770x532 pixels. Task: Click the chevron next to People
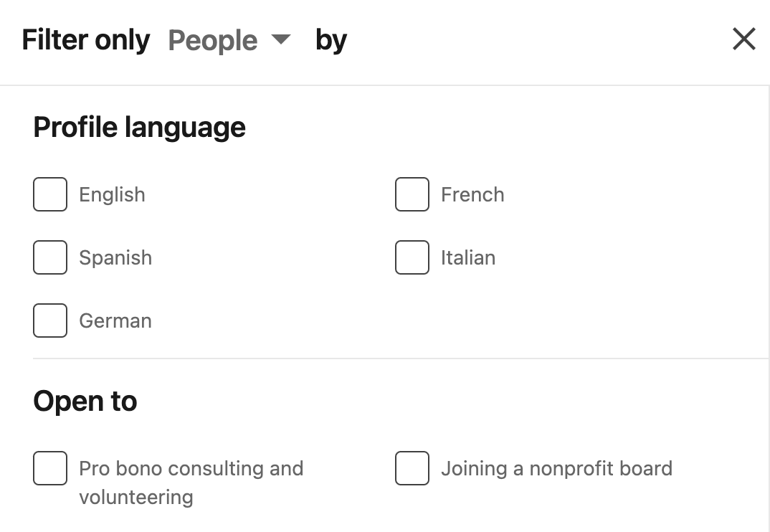click(280, 41)
